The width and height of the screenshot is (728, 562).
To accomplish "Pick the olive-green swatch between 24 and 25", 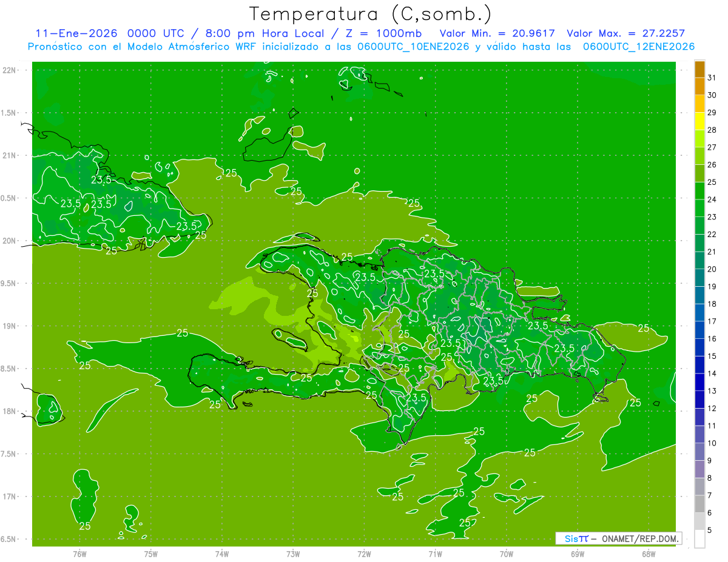I will pos(699,191).
